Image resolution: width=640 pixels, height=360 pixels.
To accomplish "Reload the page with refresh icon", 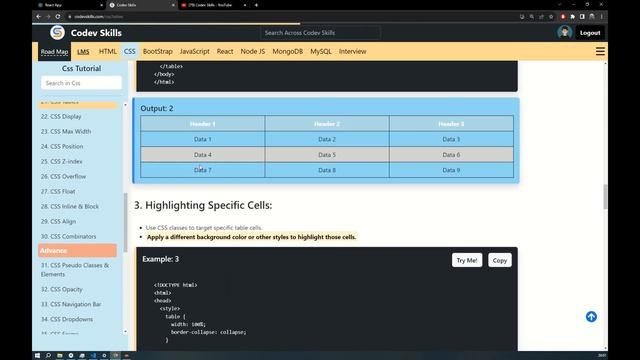I will (58, 17).
